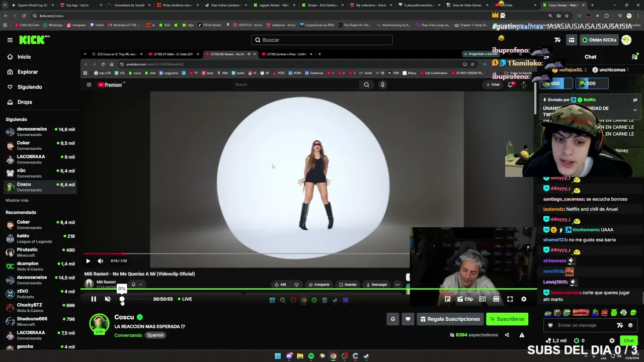This screenshot has height=362, width=644.
Task: Open chat settings gear
Action: coord(612,340)
